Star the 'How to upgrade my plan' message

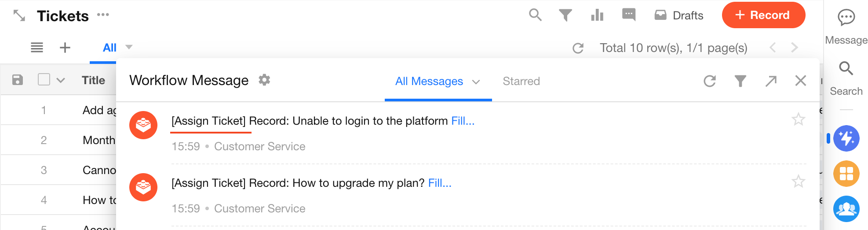click(x=799, y=182)
